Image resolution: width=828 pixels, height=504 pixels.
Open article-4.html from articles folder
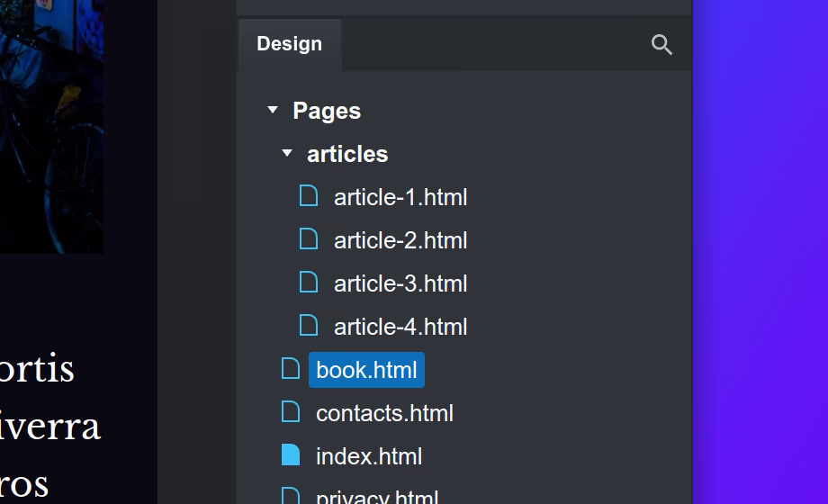400,327
